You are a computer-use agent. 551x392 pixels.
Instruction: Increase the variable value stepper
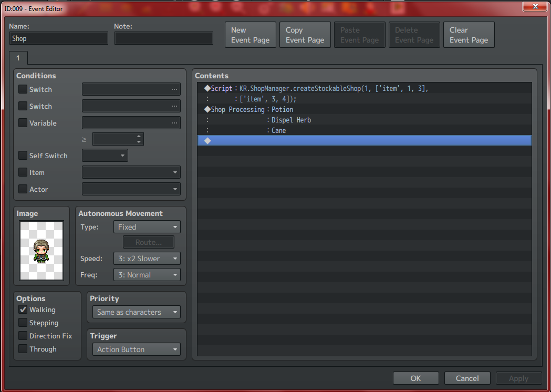[x=139, y=137]
